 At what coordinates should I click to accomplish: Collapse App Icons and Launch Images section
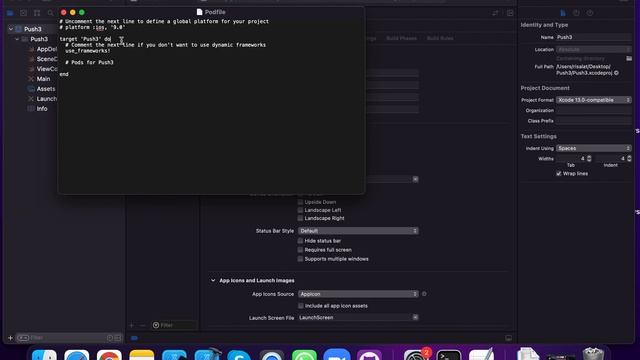[213, 280]
